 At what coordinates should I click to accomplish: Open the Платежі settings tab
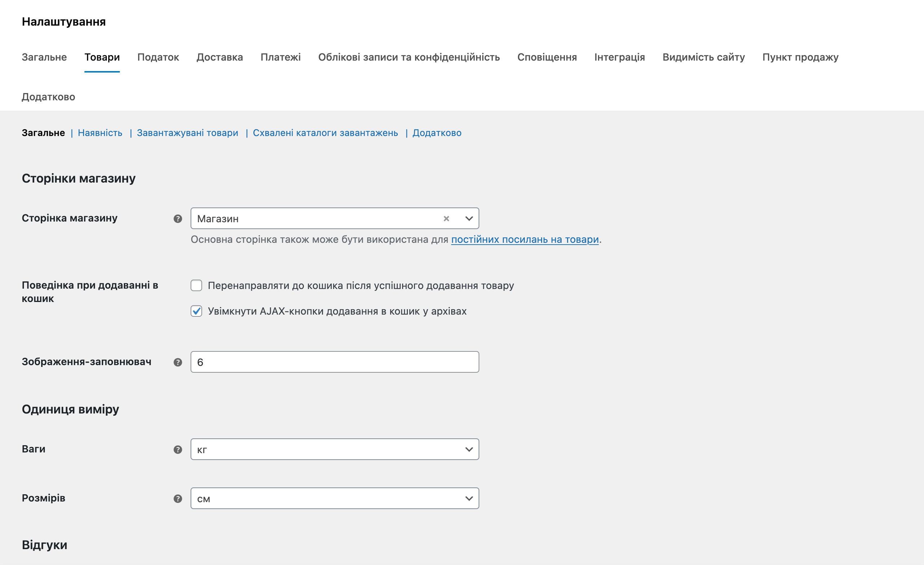[280, 57]
